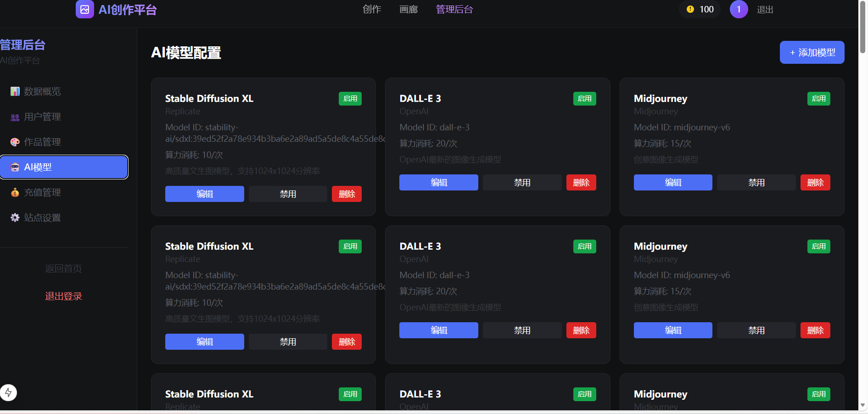Click the AI创作平台 title text in header
This screenshot has height=414, width=868.
click(x=128, y=10)
